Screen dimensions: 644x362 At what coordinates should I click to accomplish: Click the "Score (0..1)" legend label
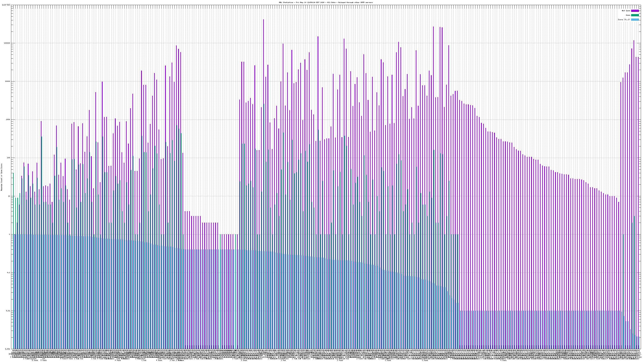[624, 20]
